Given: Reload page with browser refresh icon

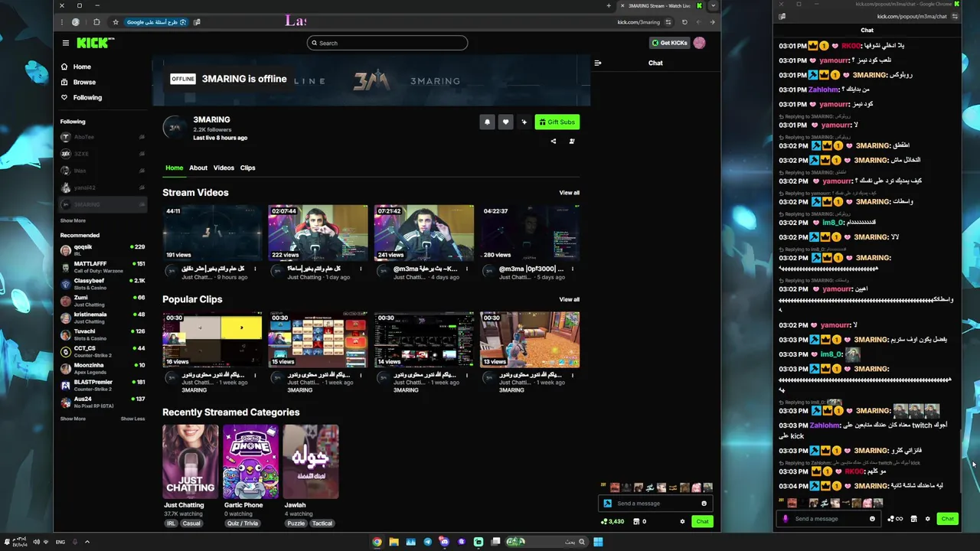Looking at the screenshot, I should point(684,22).
